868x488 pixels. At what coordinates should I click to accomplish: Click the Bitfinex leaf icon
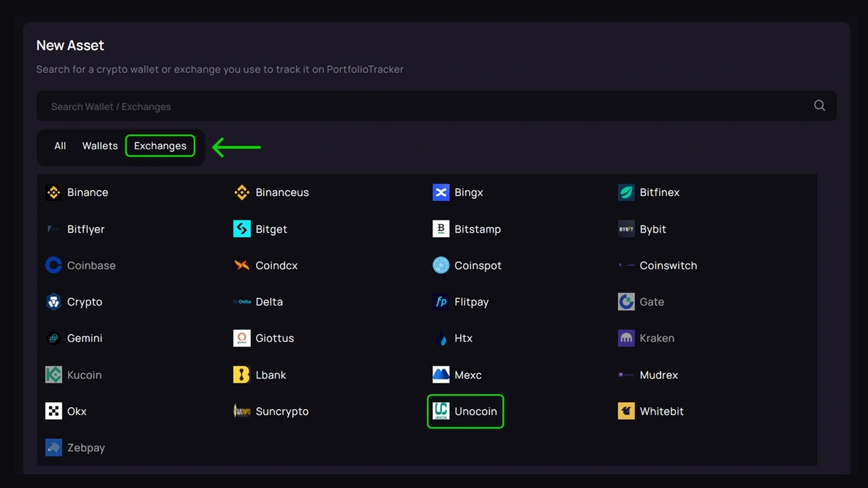tap(626, 192)
